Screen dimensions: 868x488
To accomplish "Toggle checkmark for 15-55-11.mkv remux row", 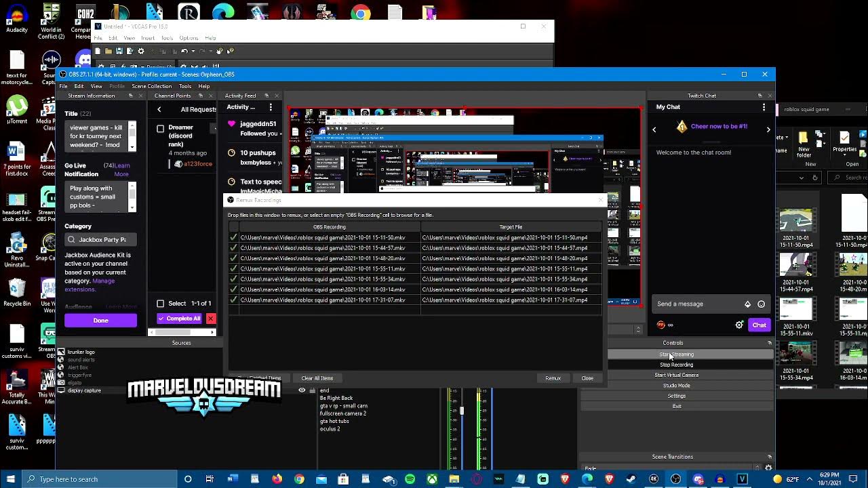I will (233, 268).
